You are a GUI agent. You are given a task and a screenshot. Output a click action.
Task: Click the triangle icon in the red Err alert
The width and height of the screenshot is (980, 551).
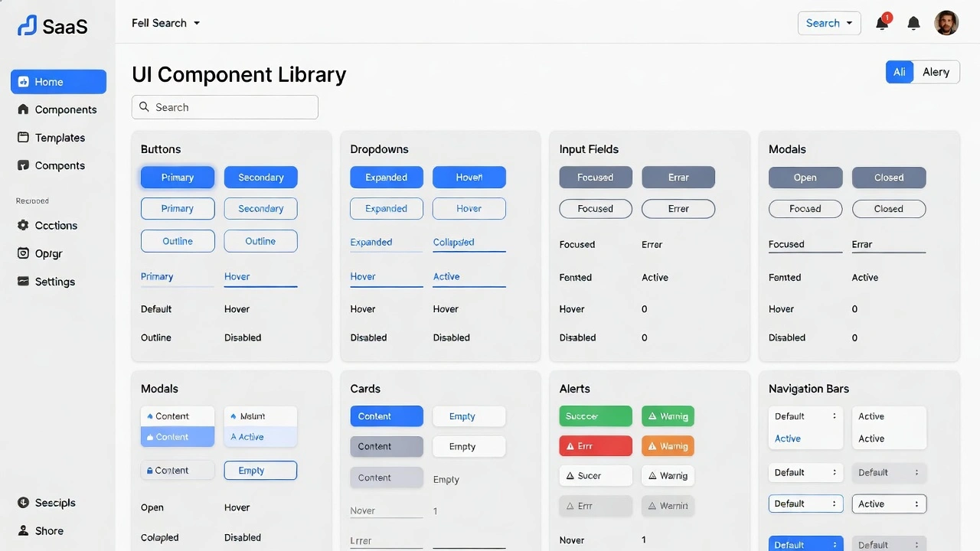click(x=570, y=446)
